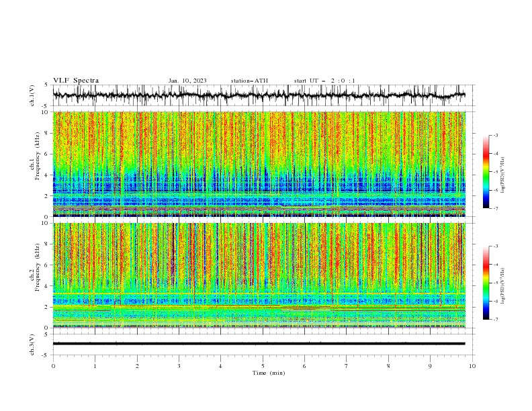The image size is (532, 411).
Task: Click the "ch.1(V)" axis label
Action: tap(32, 95)
